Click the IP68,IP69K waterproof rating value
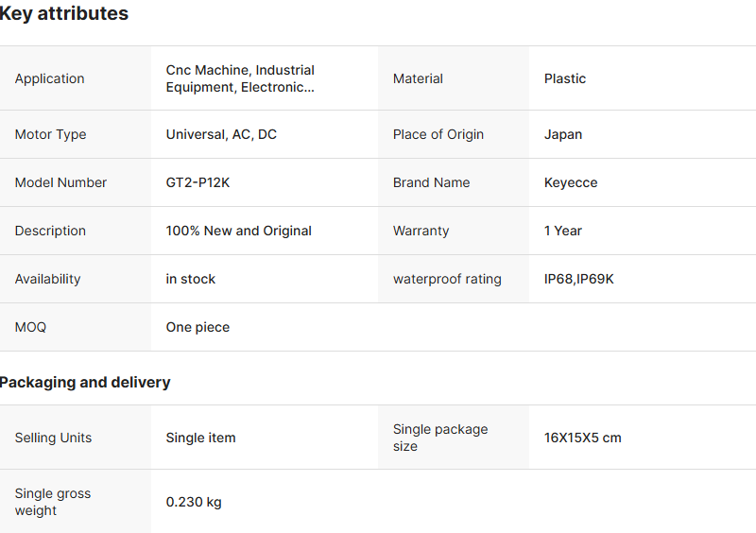The image size is (756, 533). click(578, 279)
